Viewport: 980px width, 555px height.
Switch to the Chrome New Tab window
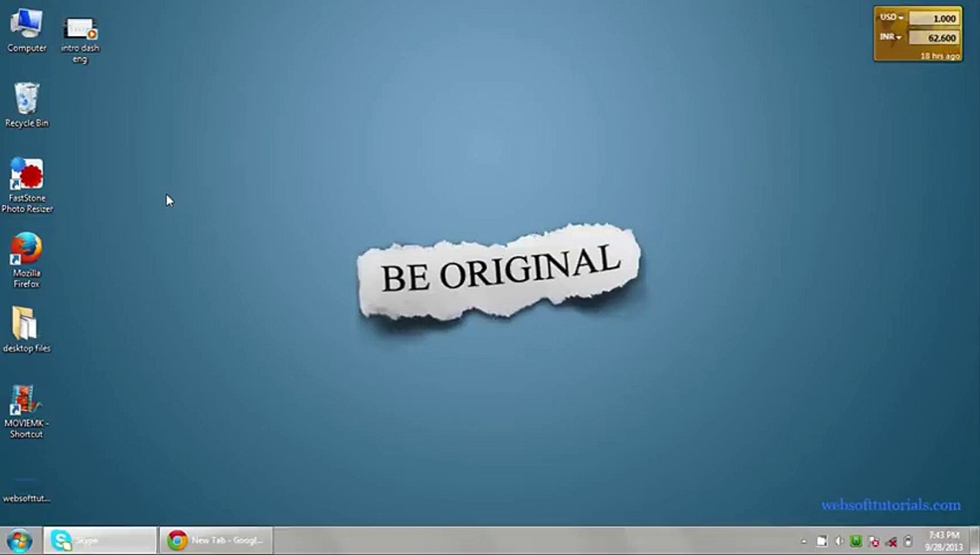point(216,540)
